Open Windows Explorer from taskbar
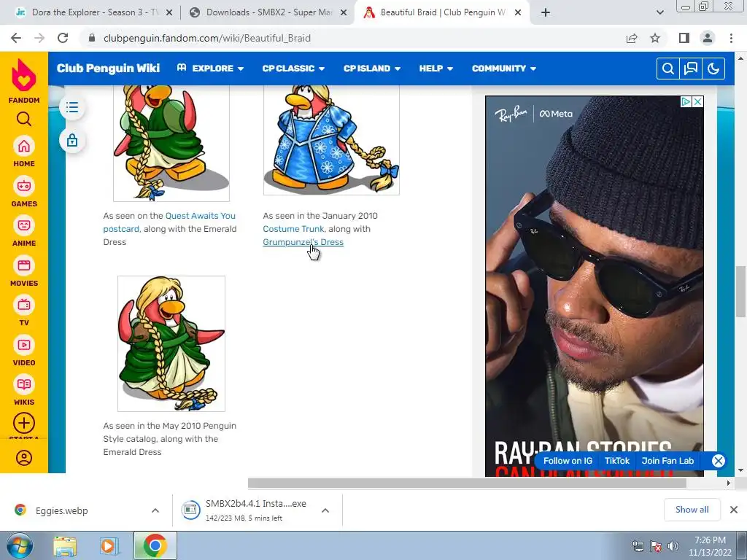The width and height of the screenshot is (747, 560). (x=65, y=545)
